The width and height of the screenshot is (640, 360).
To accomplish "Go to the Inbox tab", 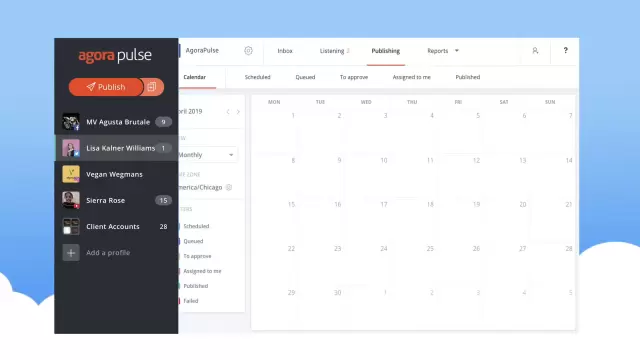I will 285,51.
